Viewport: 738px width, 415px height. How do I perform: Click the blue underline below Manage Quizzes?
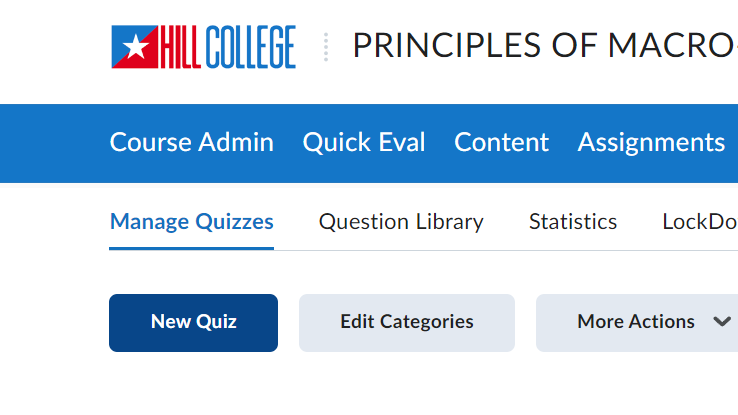pyautogui.click(x=192, y=248)
